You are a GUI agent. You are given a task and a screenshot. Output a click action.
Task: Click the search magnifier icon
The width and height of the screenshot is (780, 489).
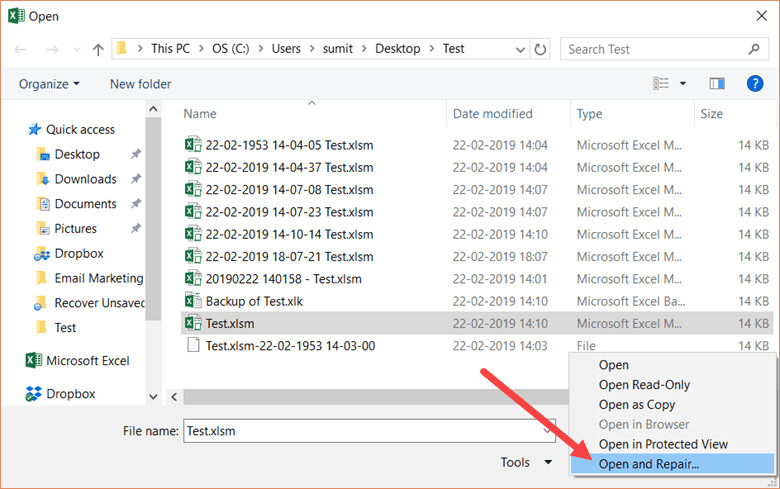[754, 49]
